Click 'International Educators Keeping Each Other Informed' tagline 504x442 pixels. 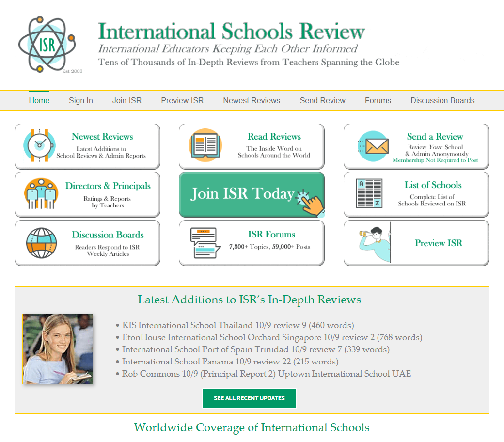[x=228, y=49]
